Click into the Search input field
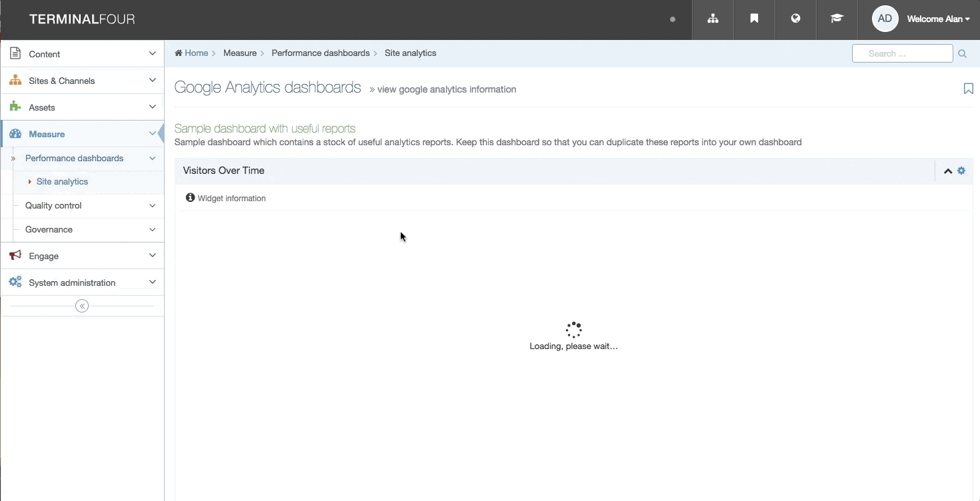Screen dimensions: 980x501 (x=901, y=54)
